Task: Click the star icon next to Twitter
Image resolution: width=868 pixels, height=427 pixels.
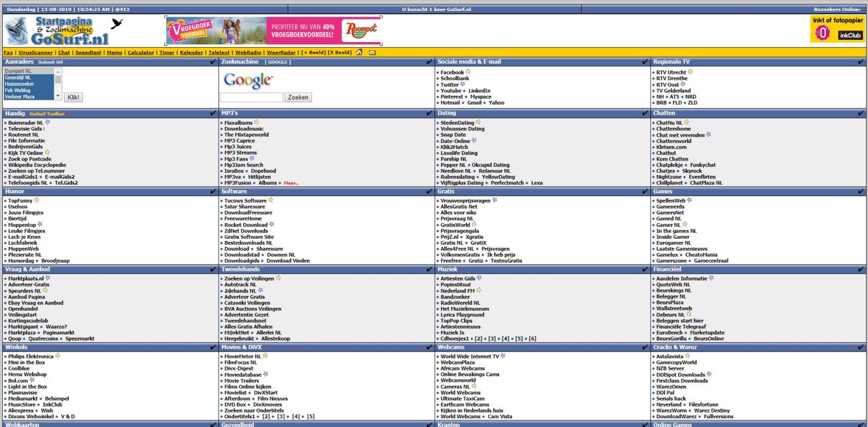Action: tap(463, 84)
